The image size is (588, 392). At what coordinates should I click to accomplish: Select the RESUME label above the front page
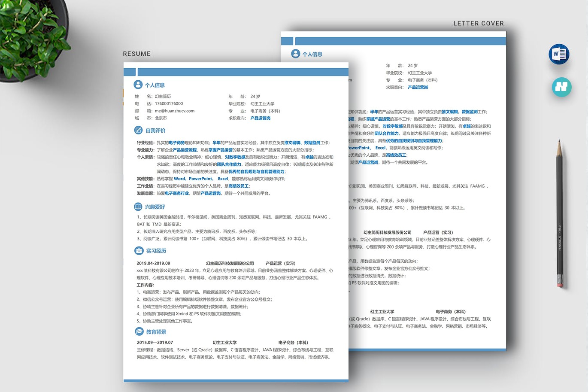click(x=136, y=54)
